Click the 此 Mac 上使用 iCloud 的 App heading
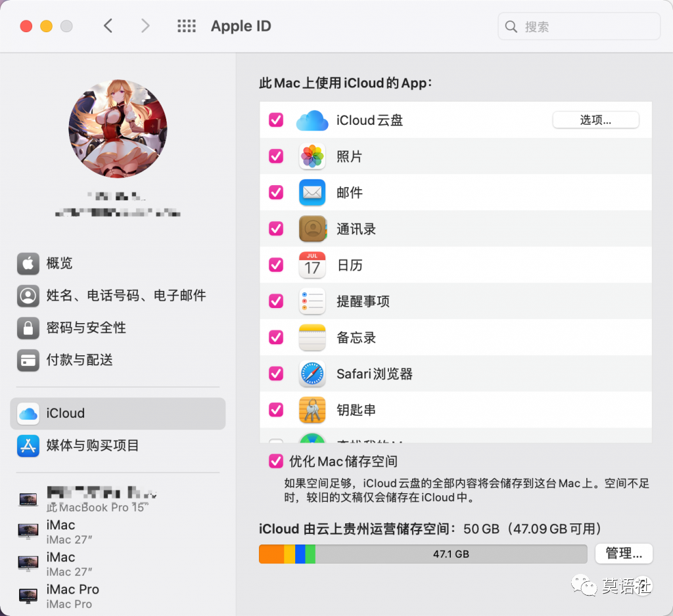 [x=346, y=83]
